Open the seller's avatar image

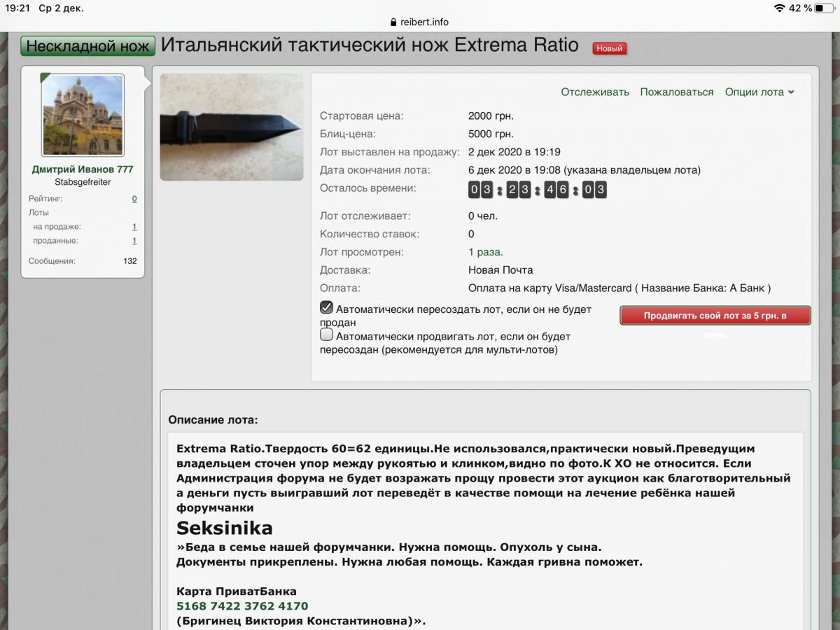tap(83, 115)
